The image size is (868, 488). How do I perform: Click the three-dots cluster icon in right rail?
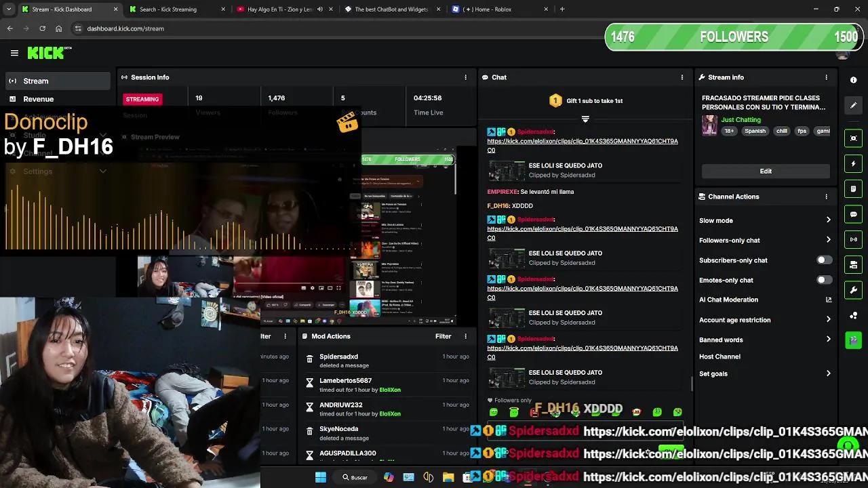[853, 315]
